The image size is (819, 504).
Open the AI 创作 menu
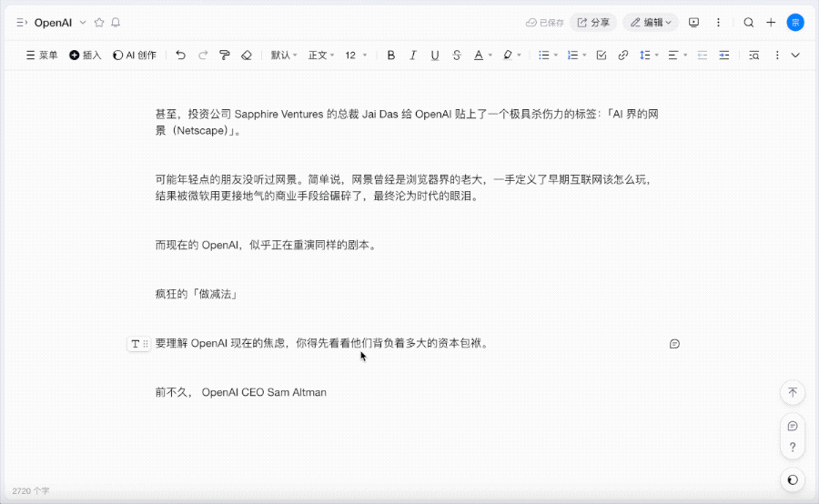[135, 55]
